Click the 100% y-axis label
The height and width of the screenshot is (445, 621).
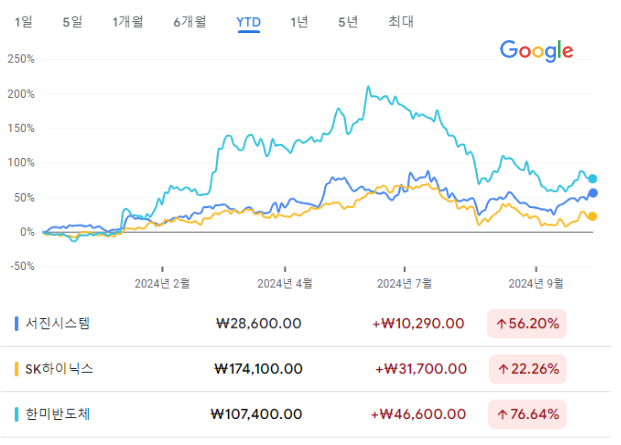(21, 163)
